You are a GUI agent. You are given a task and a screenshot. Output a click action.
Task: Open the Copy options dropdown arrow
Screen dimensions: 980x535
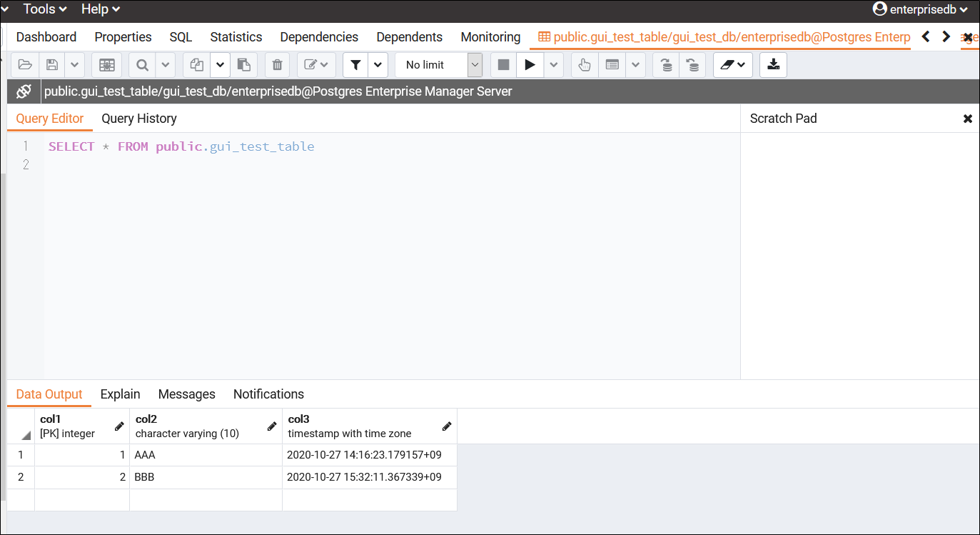pyautogui.click(x=220, y=65)
